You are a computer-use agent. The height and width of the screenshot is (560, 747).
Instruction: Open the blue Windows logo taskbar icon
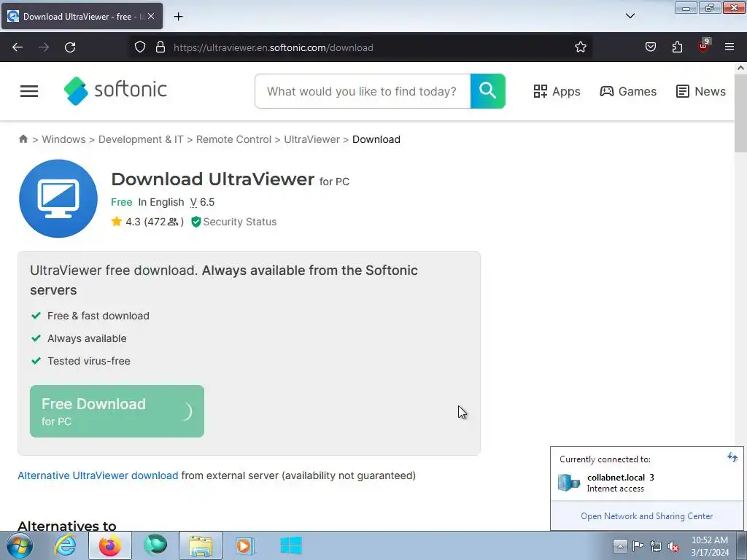(290, 545)
